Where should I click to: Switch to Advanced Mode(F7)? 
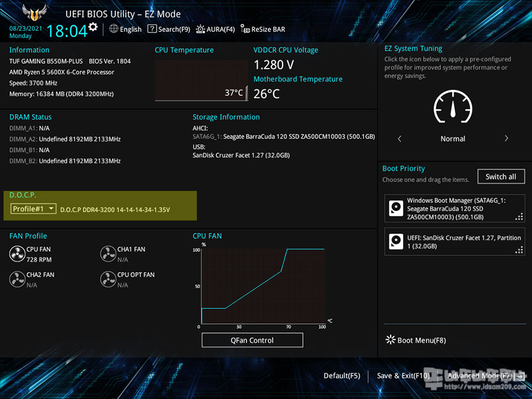pos(480,375)
